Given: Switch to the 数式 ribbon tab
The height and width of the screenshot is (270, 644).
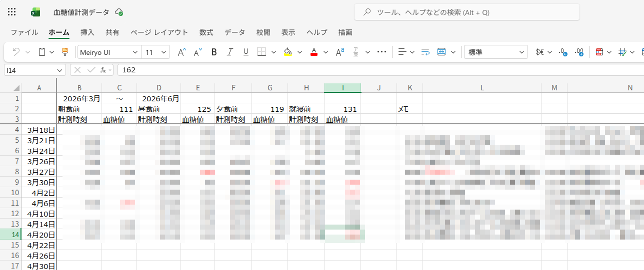Looking at the screenshot, I should [206, 32].
